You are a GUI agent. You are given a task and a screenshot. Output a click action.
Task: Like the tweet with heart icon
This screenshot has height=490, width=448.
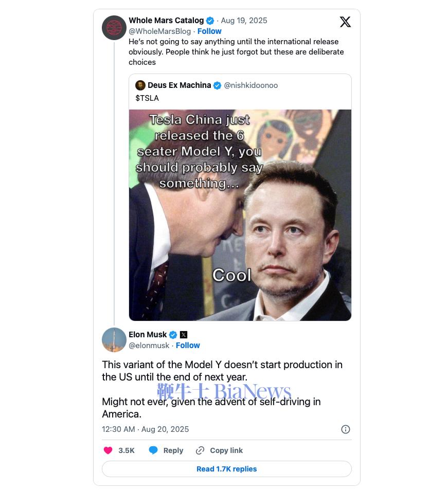tap(108, 450)
